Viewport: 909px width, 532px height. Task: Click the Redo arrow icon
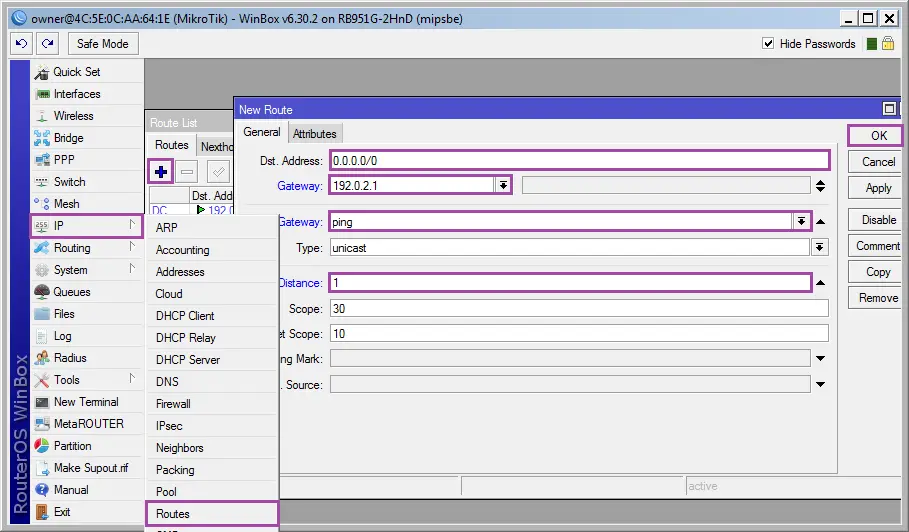(x=48, y=43)
